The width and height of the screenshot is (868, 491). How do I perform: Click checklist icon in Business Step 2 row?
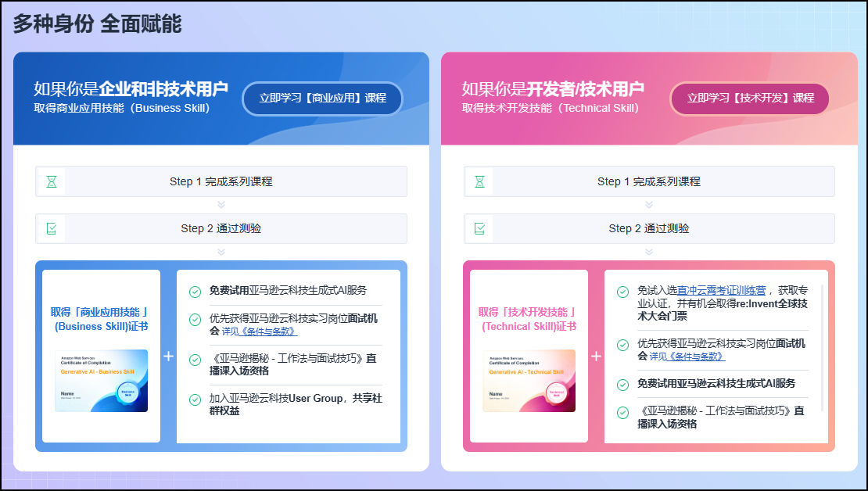tap(52, 228)
